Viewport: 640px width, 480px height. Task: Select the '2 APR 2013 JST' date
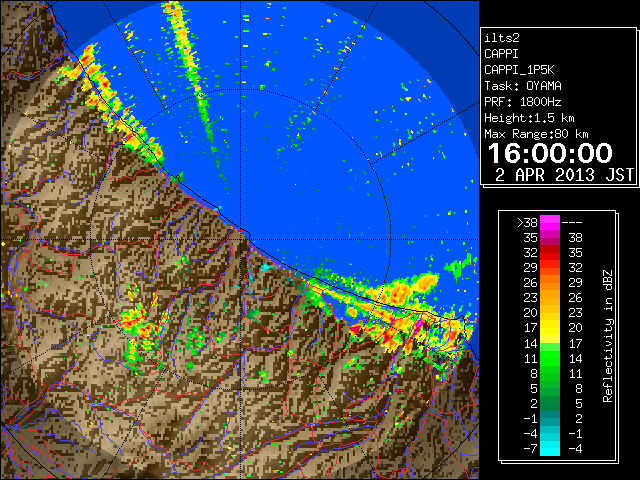point(564,175)
